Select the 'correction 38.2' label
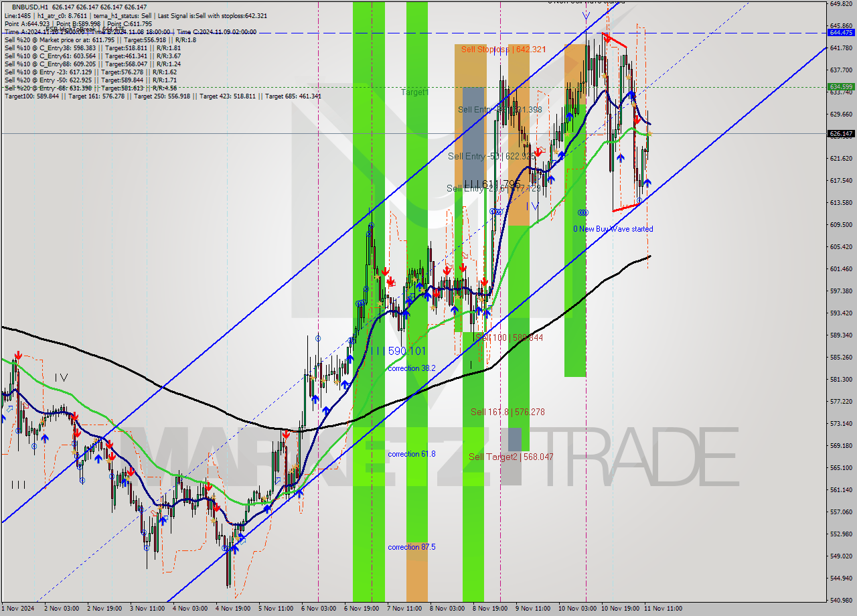The width and height of the screenshot is (857, 616). pyautogui.click(x=411, y=368)
